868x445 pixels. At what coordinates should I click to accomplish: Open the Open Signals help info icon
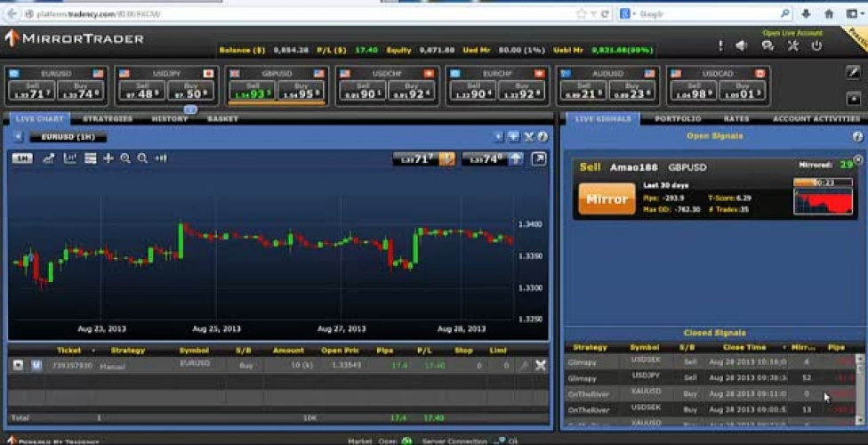(858, 136)
